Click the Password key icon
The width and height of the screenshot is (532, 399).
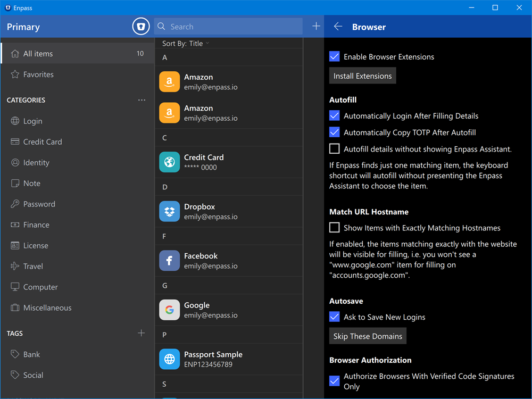(15, 204)
